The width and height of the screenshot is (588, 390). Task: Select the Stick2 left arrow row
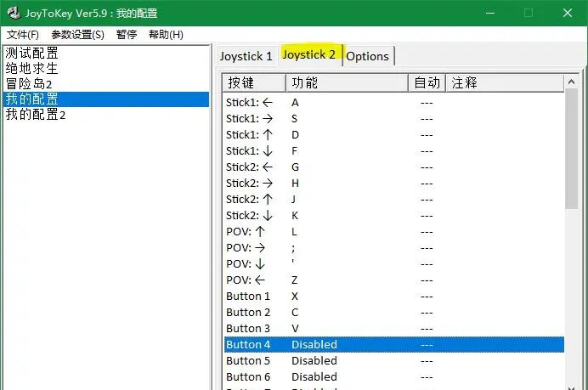click(394, 167)
